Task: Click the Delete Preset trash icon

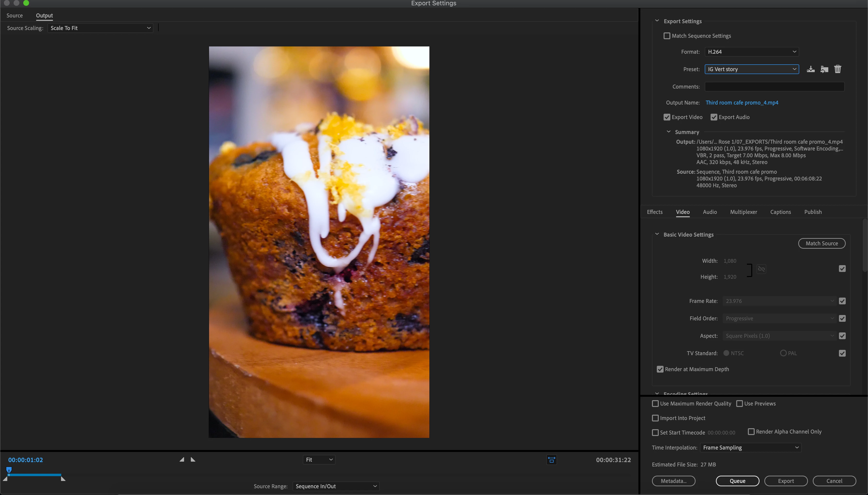Action: pos(837,69)
